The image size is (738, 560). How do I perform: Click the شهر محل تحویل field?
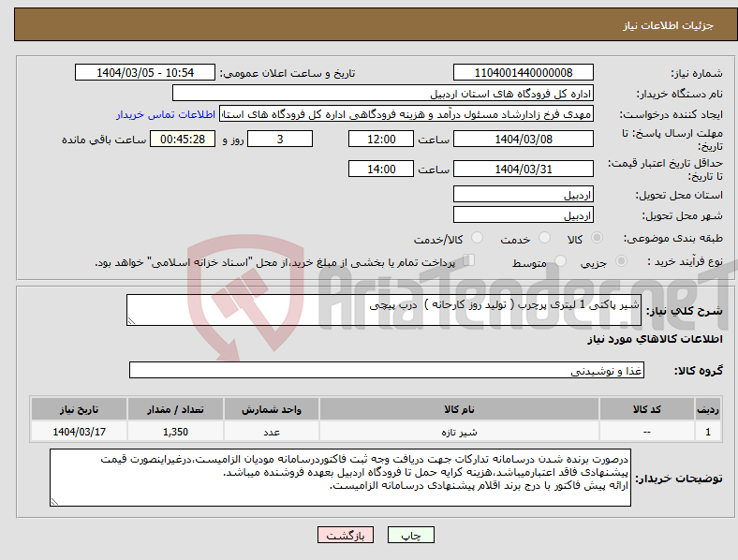coord(523,214)
